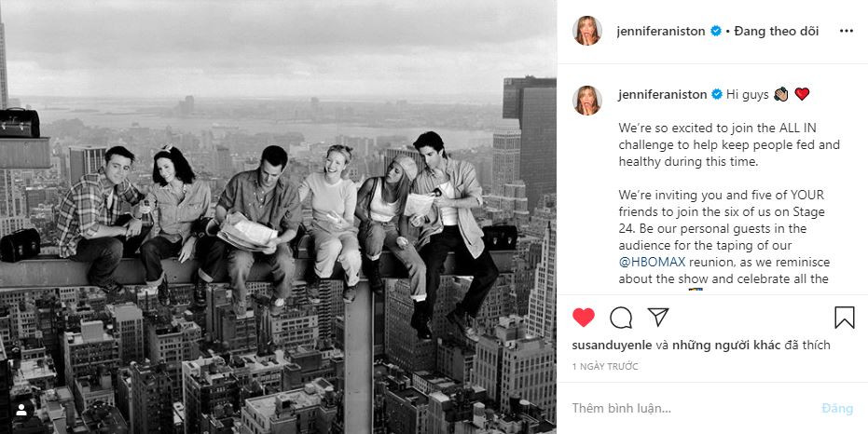Open caption avatar of jenniferaniston
868x434 pixels.
tap(586, 101)
